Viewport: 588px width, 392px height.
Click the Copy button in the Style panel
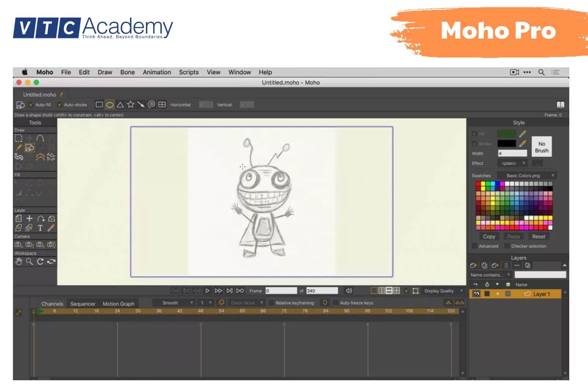(489, 236)
